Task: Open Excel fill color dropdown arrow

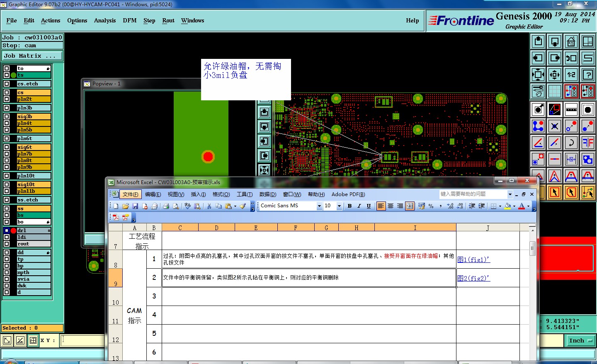Action: click(514, 206)
